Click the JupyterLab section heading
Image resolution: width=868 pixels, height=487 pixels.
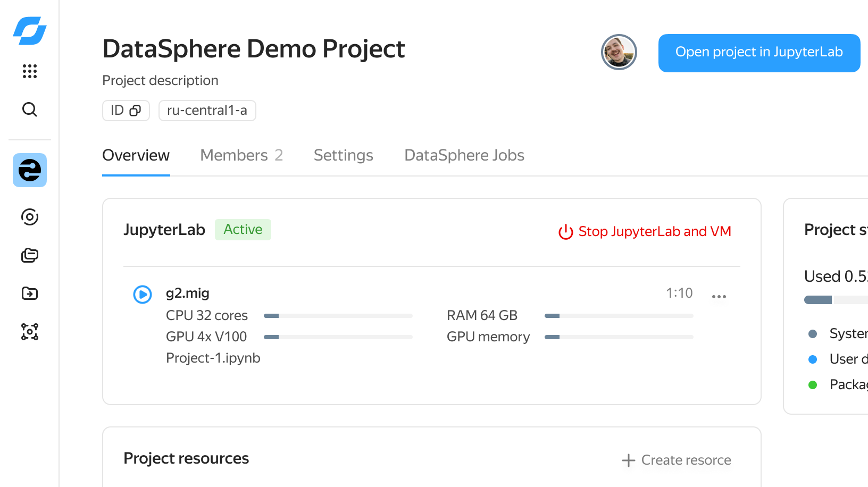click(164, 230)
